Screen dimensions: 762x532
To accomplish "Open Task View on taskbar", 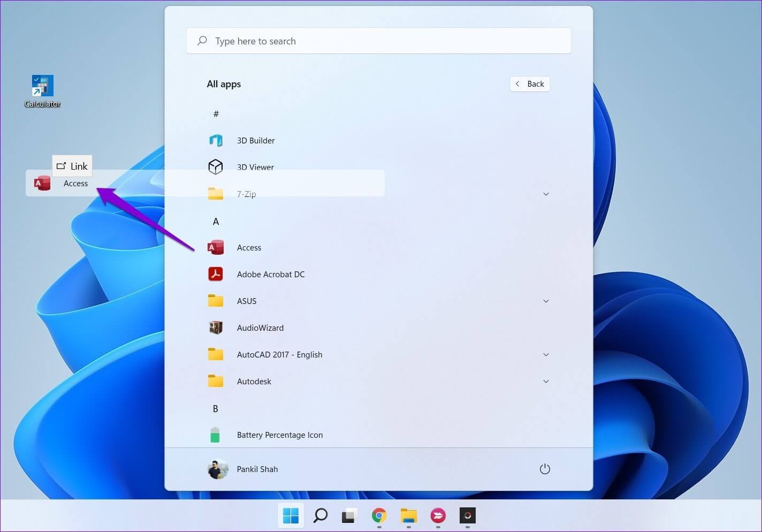I will tap(349, 516).
